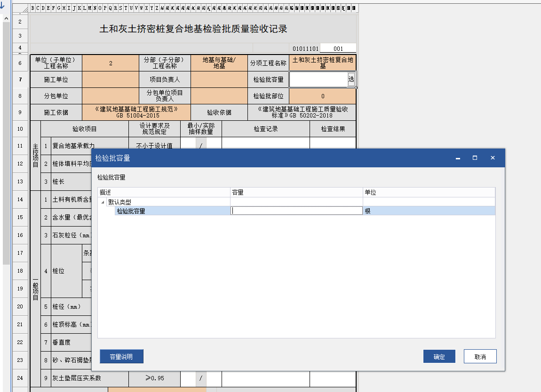
Task: Click the empty 施工单位 value cell
Action: [111, 79]
